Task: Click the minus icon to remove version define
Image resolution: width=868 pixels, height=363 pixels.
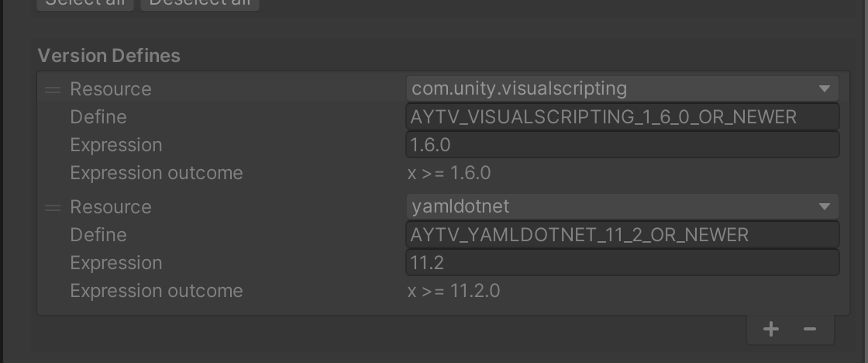Action: [810, 329]
